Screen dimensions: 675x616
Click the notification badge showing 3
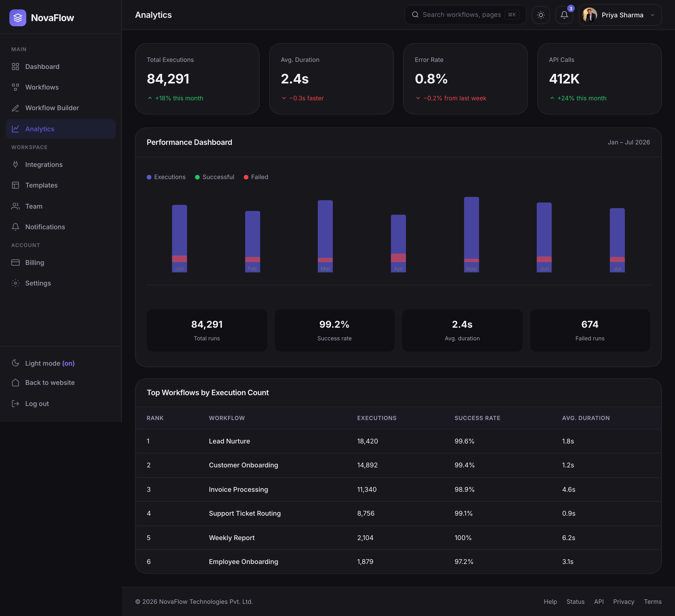tap(571, 9)
